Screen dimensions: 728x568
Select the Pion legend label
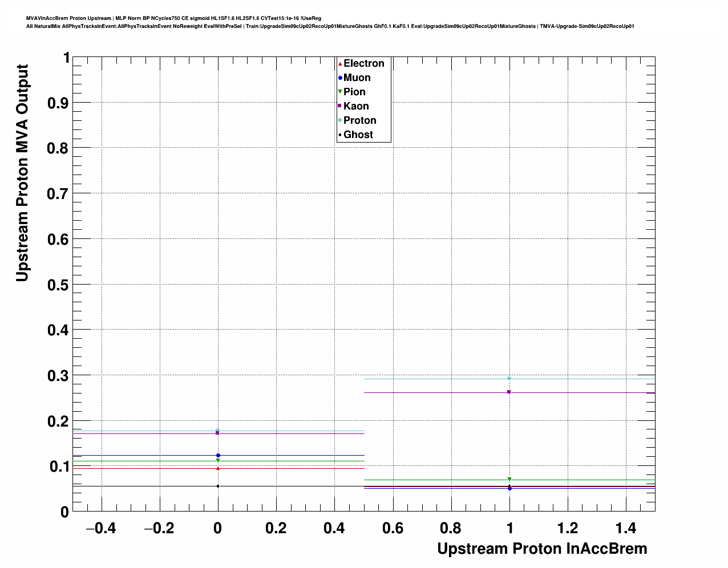354,92
